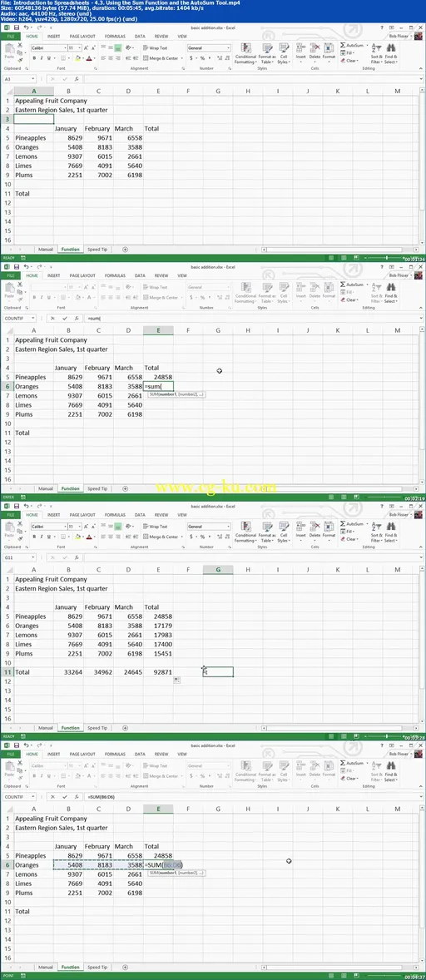The width and height of the screenshot is (426, 980).
Task: Open Help question mark in name box G11 frame
Action: [x=381, y=506]
